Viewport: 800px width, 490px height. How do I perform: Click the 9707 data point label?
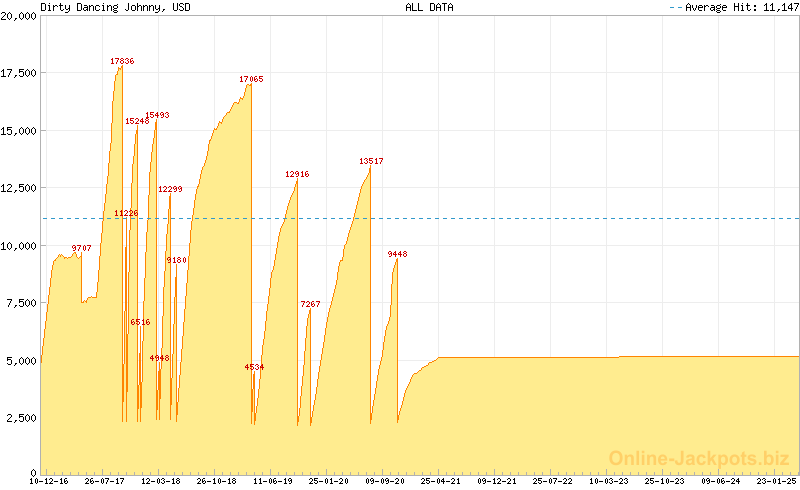click(x=81, y=248)
